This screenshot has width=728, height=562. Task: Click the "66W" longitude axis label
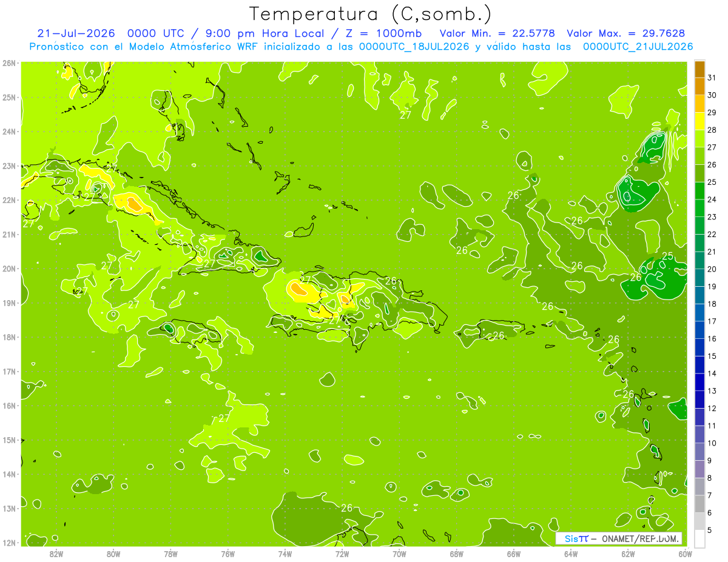pos(514,554)
